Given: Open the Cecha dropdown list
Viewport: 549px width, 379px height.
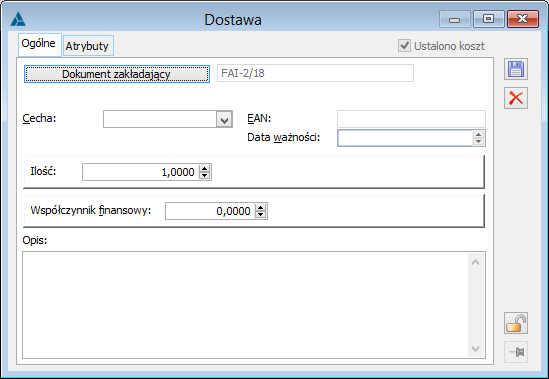Looking at the screenshot, I should (x=224, y=119).
